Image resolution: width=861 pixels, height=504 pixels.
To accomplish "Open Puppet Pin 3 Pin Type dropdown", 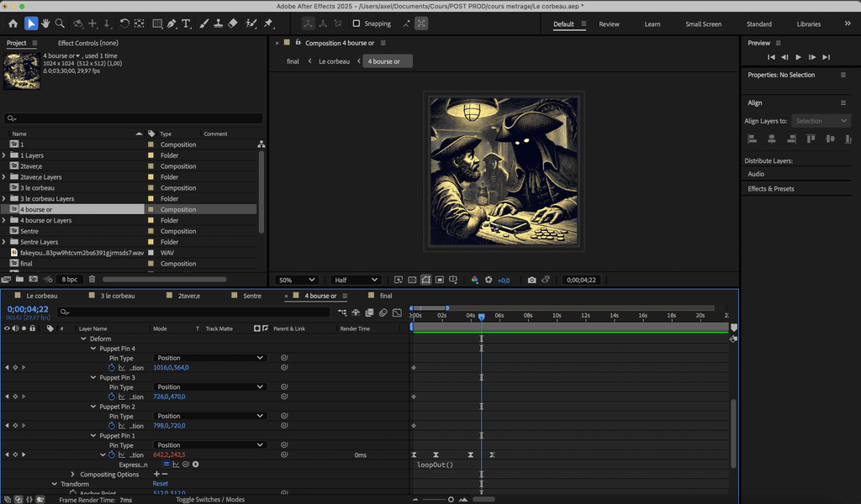I will (x=210, y=387).
